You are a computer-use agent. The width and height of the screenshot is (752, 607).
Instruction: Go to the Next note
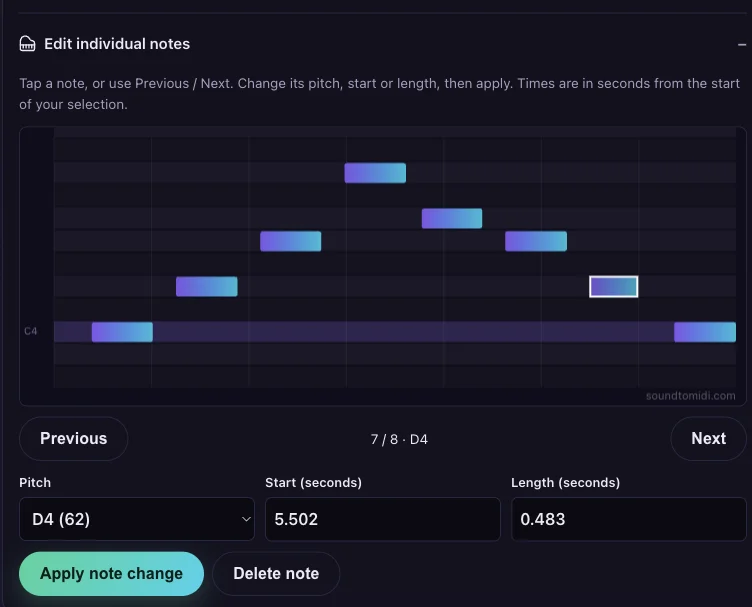point(708,439)
